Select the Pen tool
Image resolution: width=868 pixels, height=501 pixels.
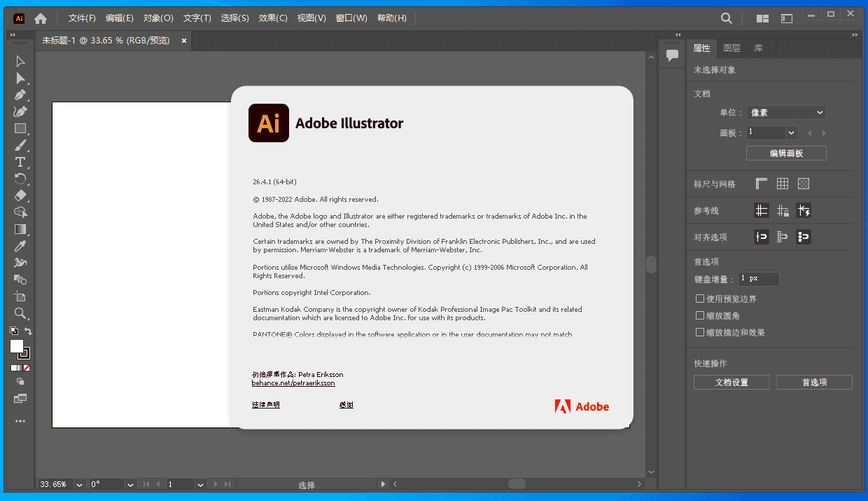[x=20, y=93]
